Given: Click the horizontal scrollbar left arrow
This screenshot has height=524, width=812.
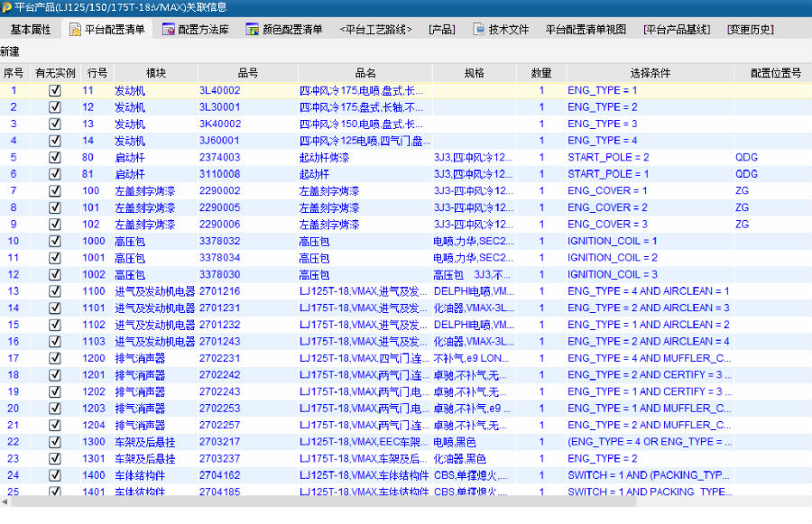Looking at the screenshot, I should click(5, 501).
